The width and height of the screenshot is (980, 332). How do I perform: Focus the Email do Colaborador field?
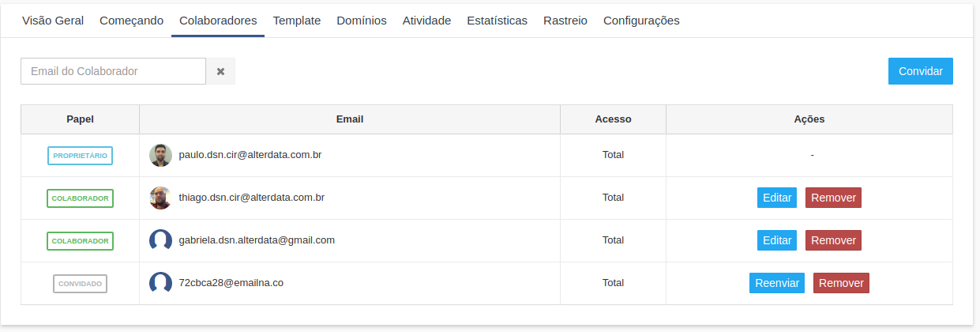(x=113, y=71)
